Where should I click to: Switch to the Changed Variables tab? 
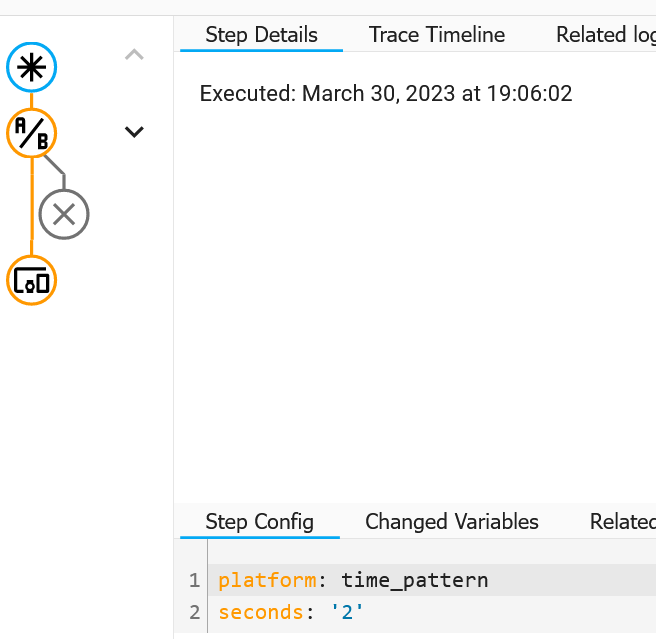tap(452, 521)
